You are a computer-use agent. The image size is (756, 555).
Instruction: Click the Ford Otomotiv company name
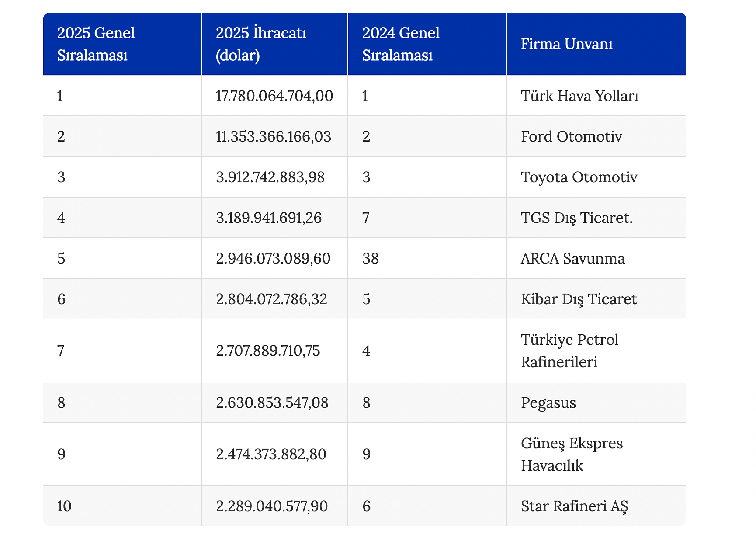(571, 136)
